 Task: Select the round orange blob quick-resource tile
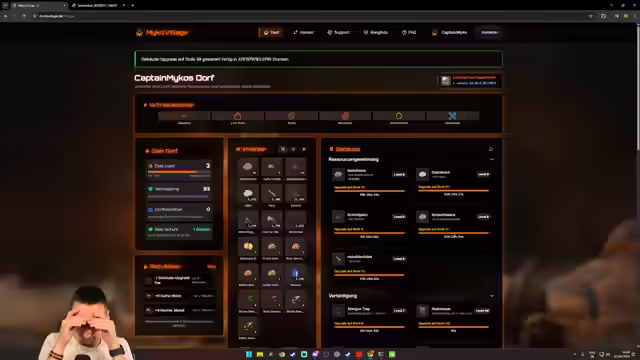[345, 116]
